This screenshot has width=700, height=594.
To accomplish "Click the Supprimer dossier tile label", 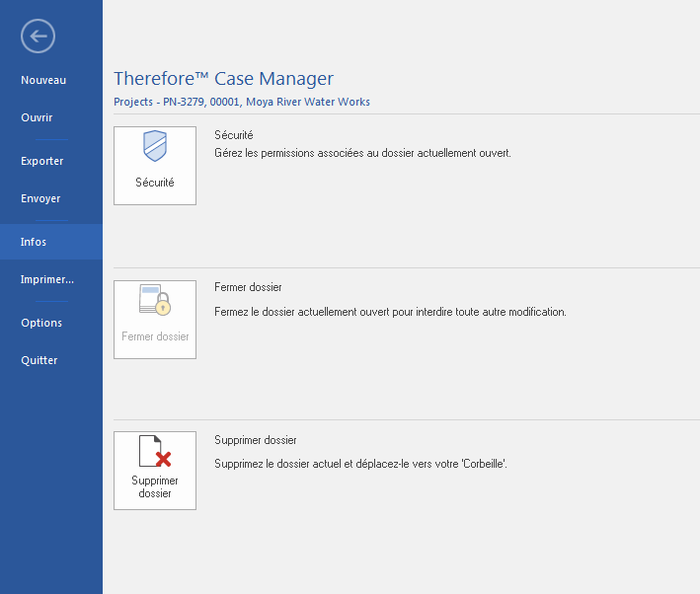I will (x=155, y=486).
